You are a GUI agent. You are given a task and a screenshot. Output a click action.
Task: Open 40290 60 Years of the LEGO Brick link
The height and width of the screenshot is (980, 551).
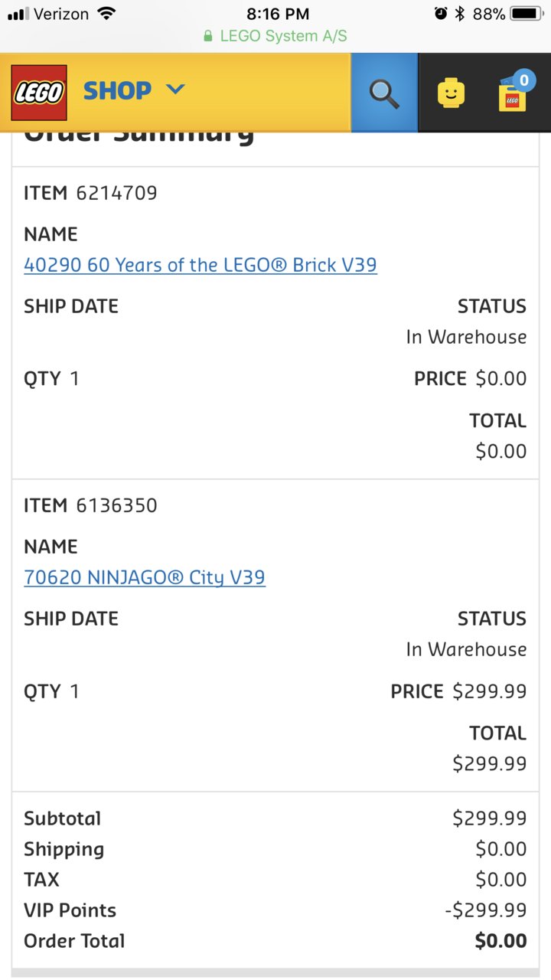pos(201,265)
